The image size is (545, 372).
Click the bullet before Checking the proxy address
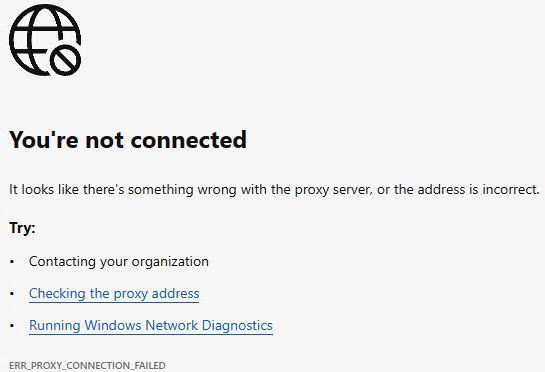tap(12, 294)
